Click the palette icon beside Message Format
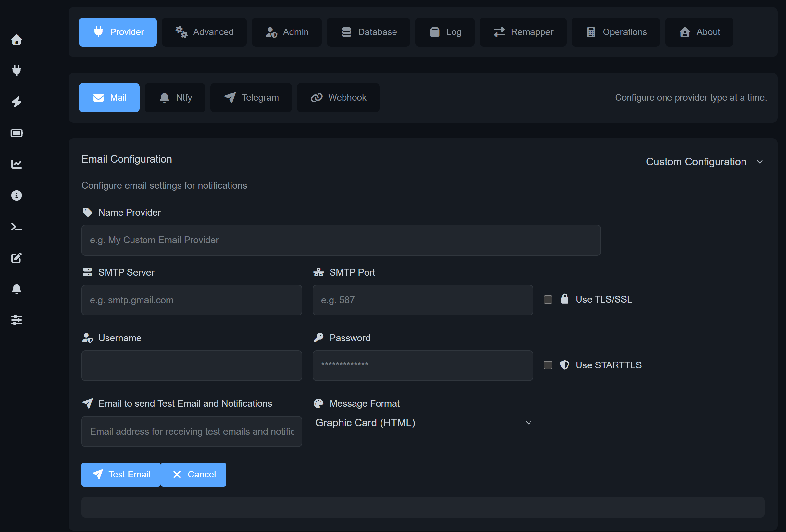The image size is (786, 532). [318, 403]
